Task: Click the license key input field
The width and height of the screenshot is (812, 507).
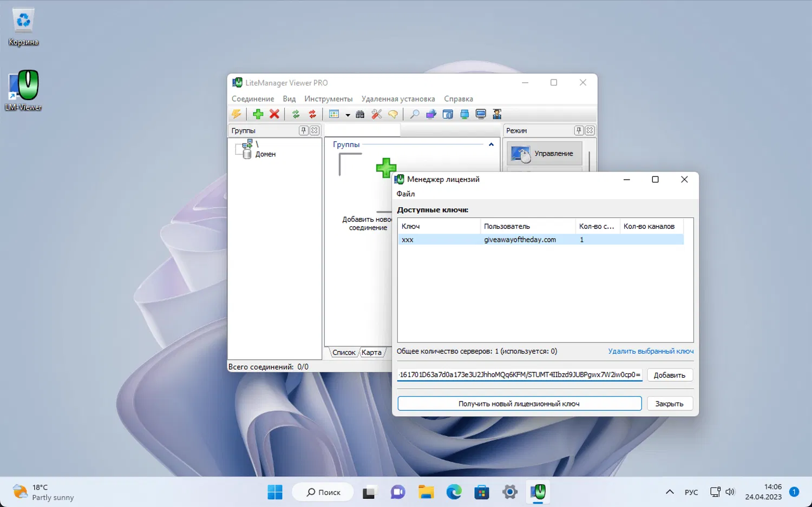Action: tap(519, 374)
